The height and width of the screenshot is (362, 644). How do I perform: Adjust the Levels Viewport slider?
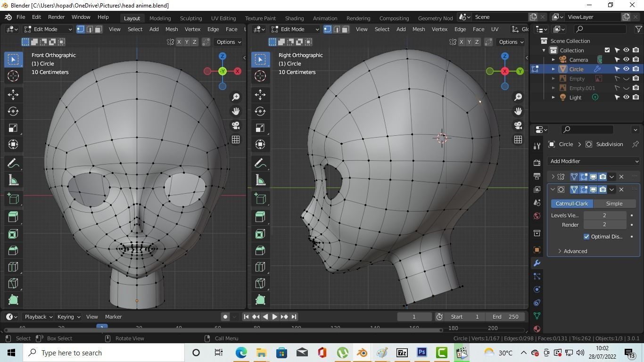(x=604, y=215)
